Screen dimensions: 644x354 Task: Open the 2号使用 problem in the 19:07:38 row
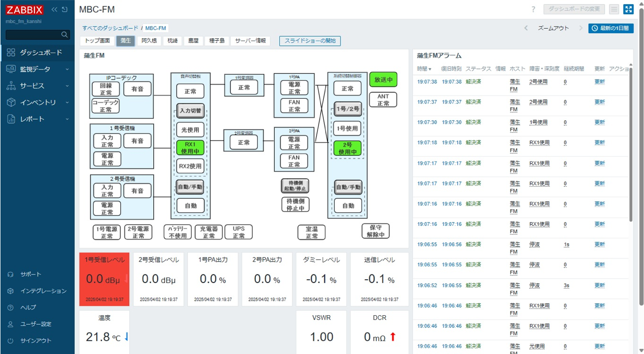coord(538,82)
